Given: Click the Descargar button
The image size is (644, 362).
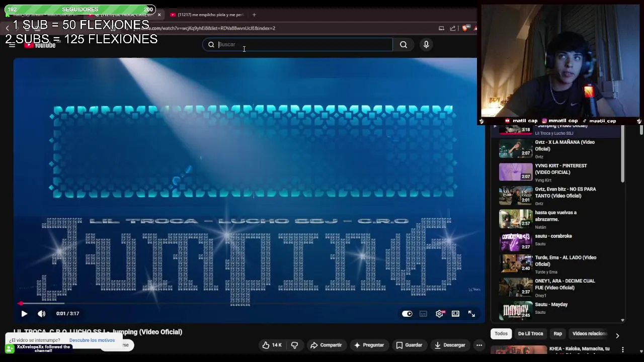Looking at the screenshot, I should 450,345.
